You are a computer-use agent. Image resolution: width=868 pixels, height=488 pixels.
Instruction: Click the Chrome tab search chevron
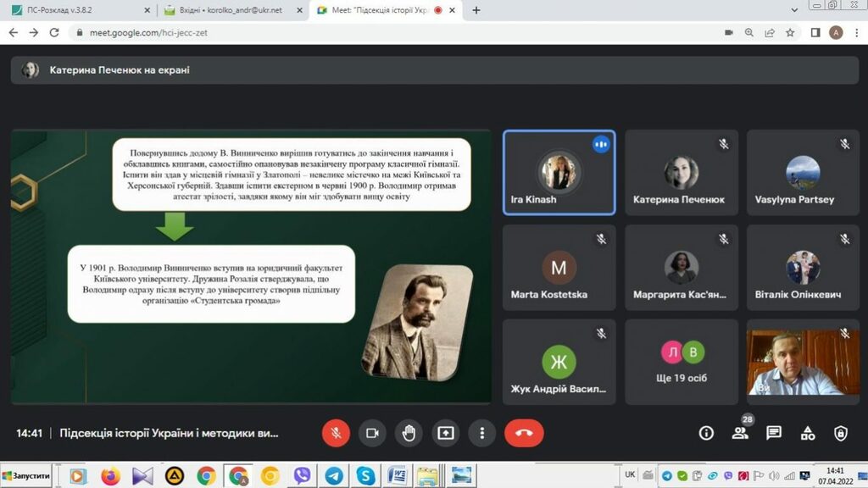coord(794,10)
